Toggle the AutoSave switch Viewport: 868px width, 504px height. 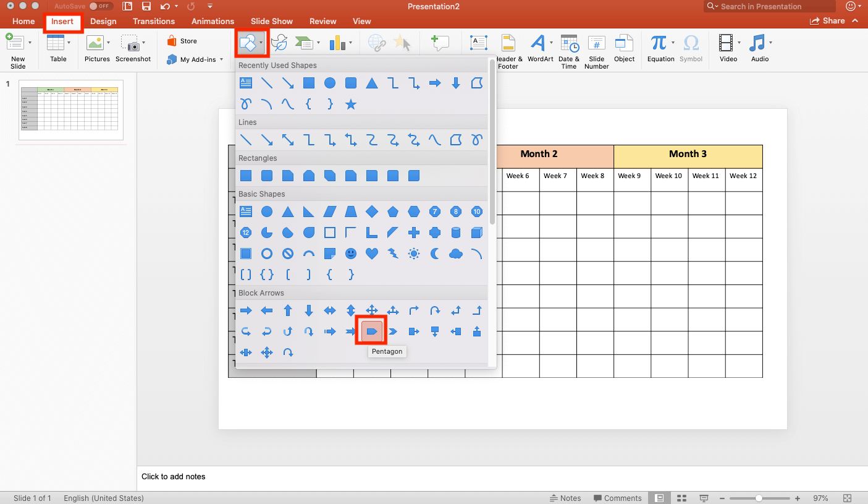point(99,6)
